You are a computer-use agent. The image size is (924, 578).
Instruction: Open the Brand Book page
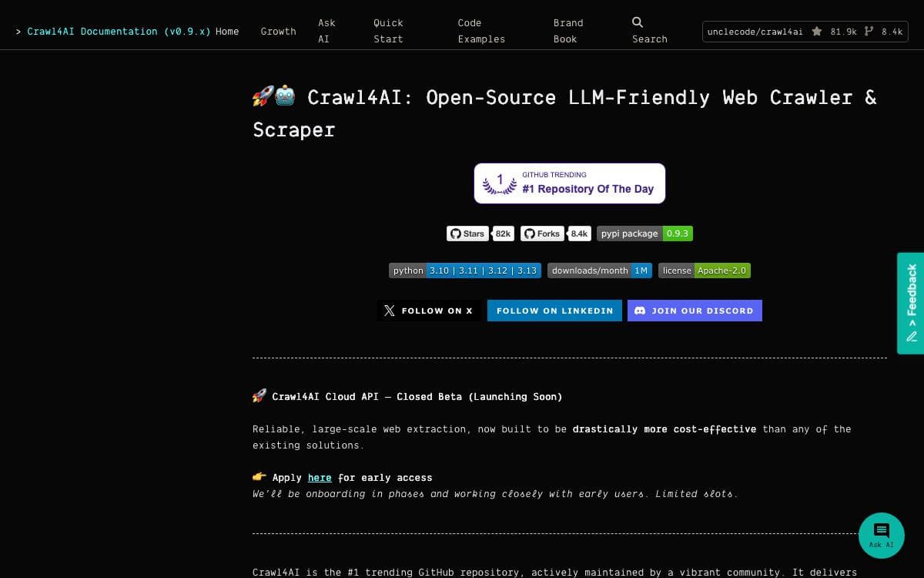pyautogui.click(x=568, y=31)
